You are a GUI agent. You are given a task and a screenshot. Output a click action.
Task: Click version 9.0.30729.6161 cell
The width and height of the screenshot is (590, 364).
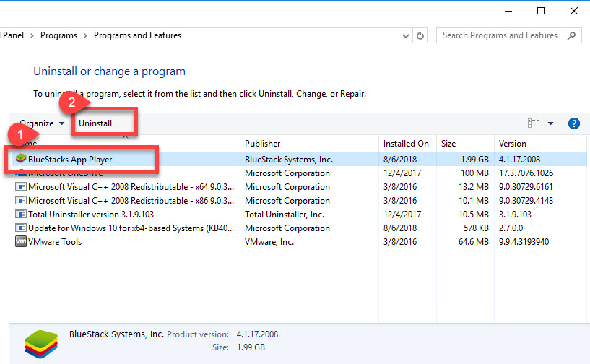(526, 187)
